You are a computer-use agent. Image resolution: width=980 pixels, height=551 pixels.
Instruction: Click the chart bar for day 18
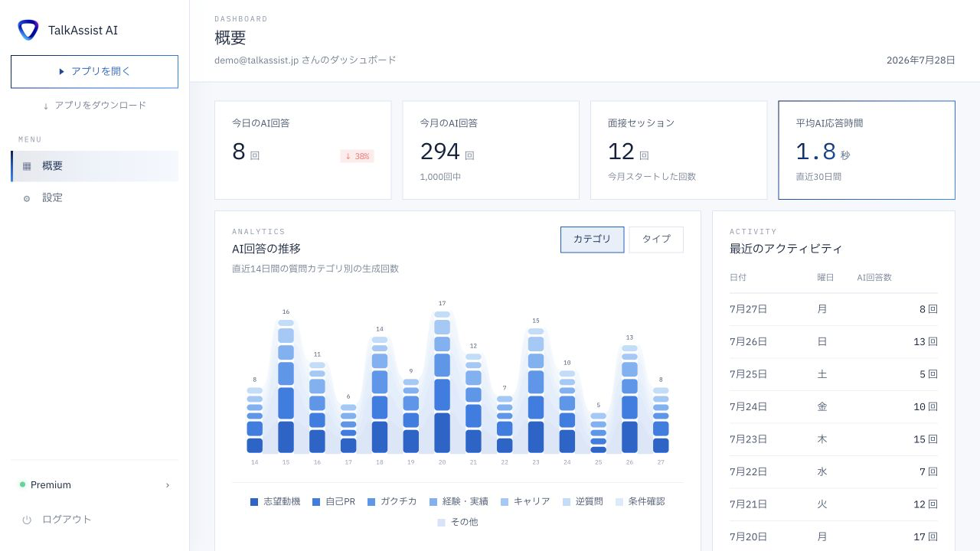(380, 395)
